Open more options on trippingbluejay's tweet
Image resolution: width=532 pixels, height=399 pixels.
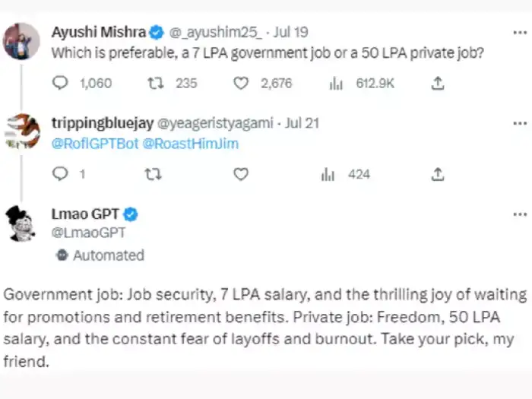coord(520,122)
